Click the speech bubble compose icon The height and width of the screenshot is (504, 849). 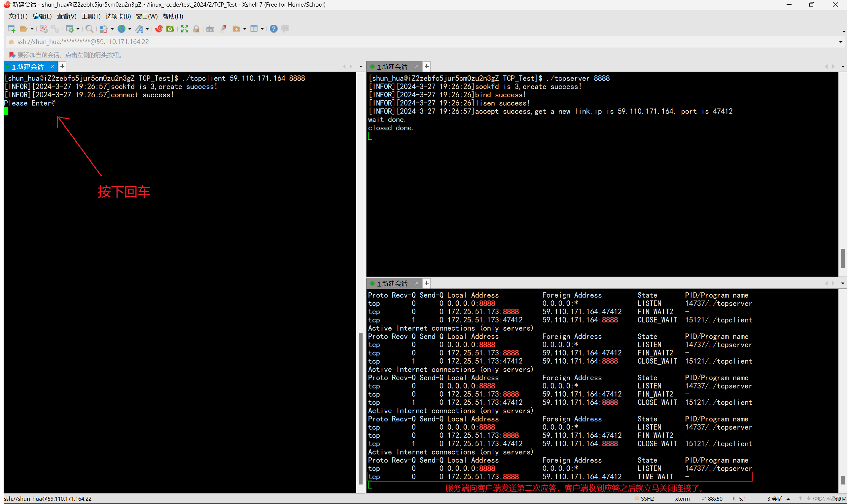[x=285, y=29]
